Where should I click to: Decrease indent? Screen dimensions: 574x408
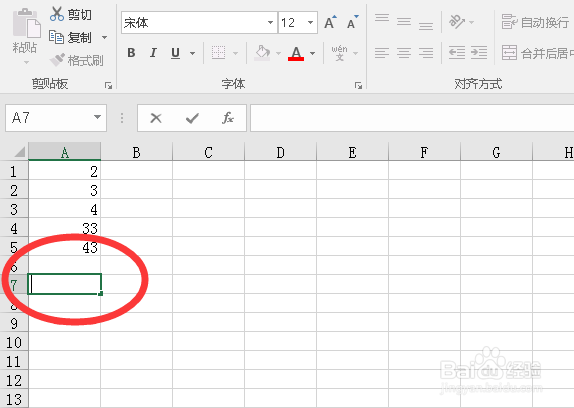457,53
